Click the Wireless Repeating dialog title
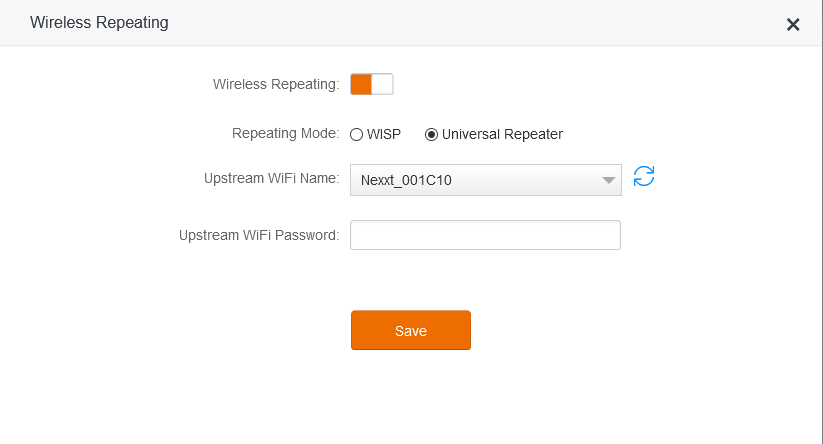 (x=99, y=23)
